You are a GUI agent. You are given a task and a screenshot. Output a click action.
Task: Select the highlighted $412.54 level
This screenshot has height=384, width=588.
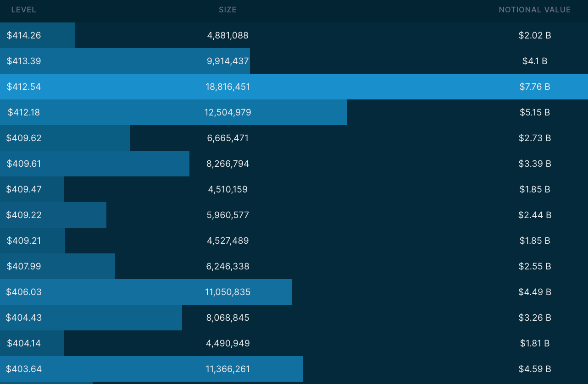pyautogui.click(x=24, y=87)
